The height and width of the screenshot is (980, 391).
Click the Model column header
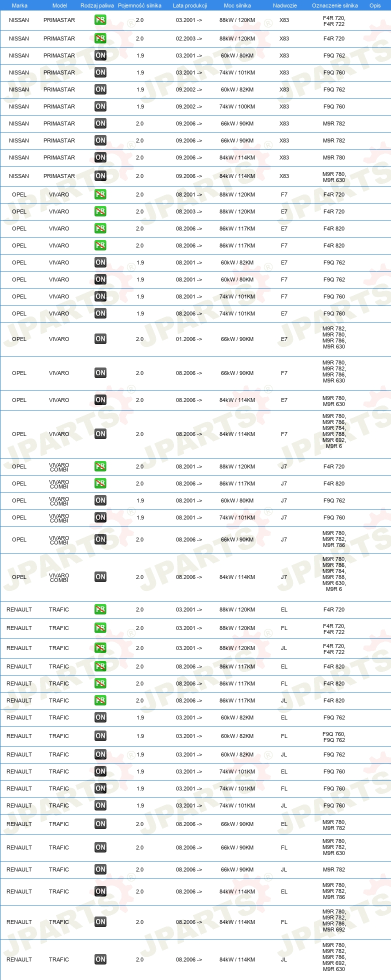(59, 5)
